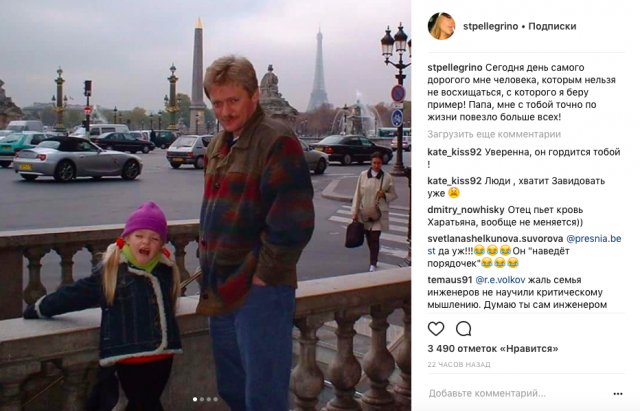This screenshot has width=640, height=411.
Task: Toggle Подписки following status in header
Action: pyautogui.click(x=552, y=27)
